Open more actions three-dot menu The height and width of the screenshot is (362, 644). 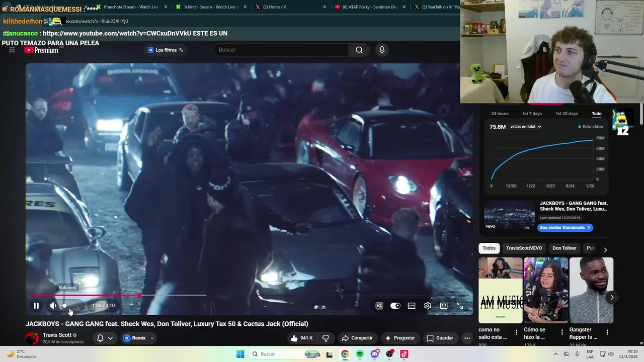click(467, 338)
